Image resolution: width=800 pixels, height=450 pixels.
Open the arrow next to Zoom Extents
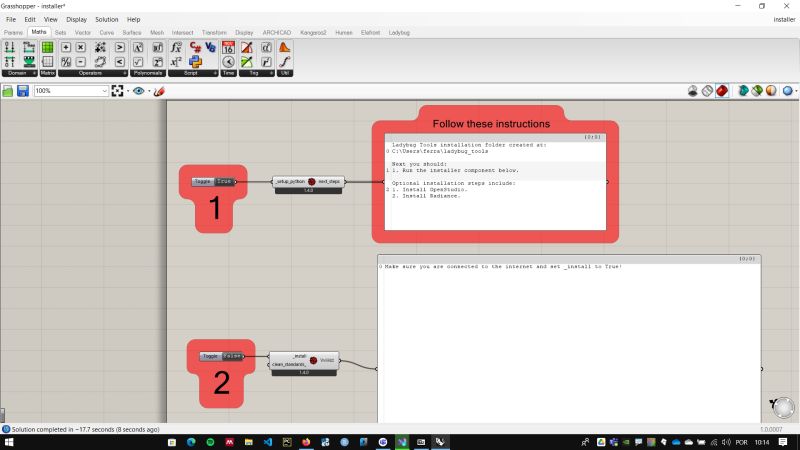[x=128, y=91]
